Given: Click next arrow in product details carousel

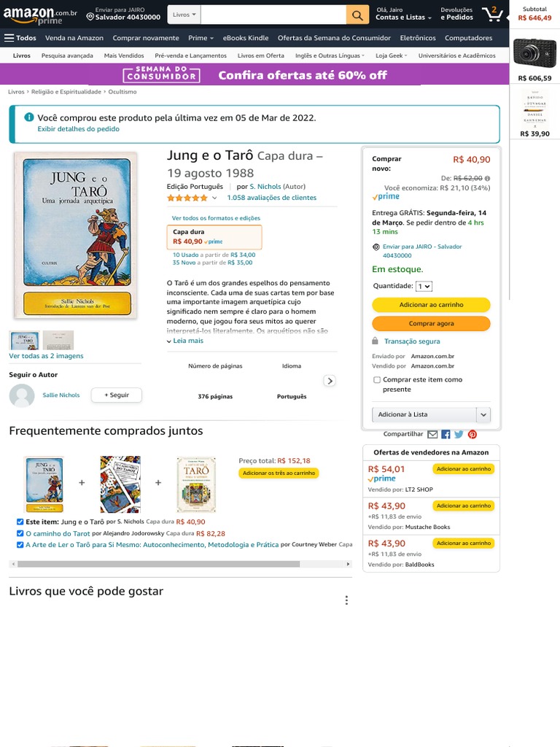Looking at the screenshot, I should point(330,380).
